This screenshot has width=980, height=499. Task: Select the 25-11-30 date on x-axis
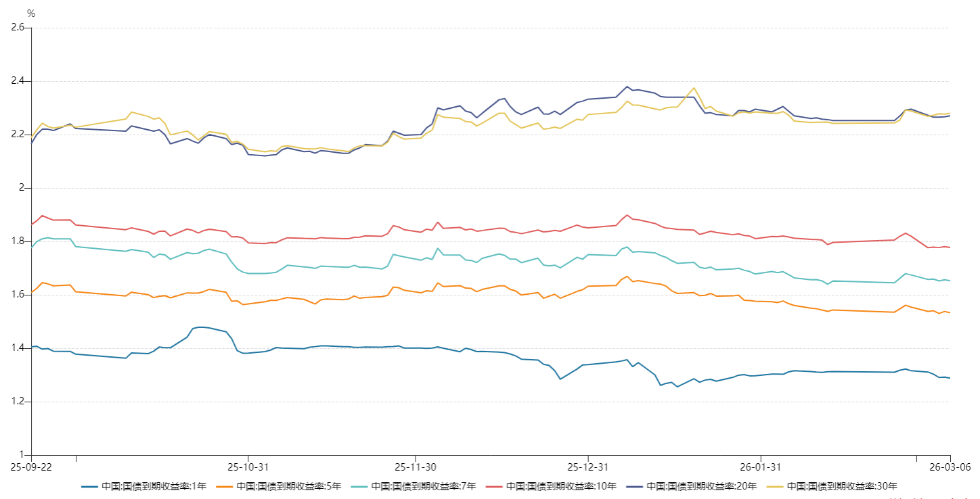(414, 467)
